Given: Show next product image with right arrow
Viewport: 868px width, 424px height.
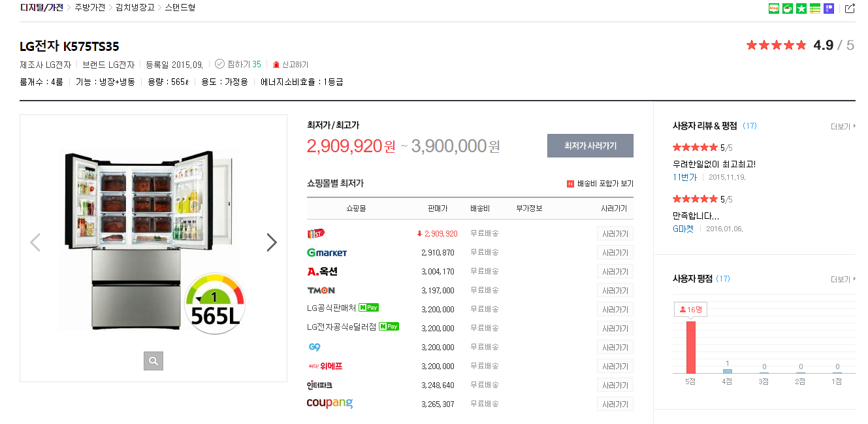Looking at the screenshot, I should 272,242.
